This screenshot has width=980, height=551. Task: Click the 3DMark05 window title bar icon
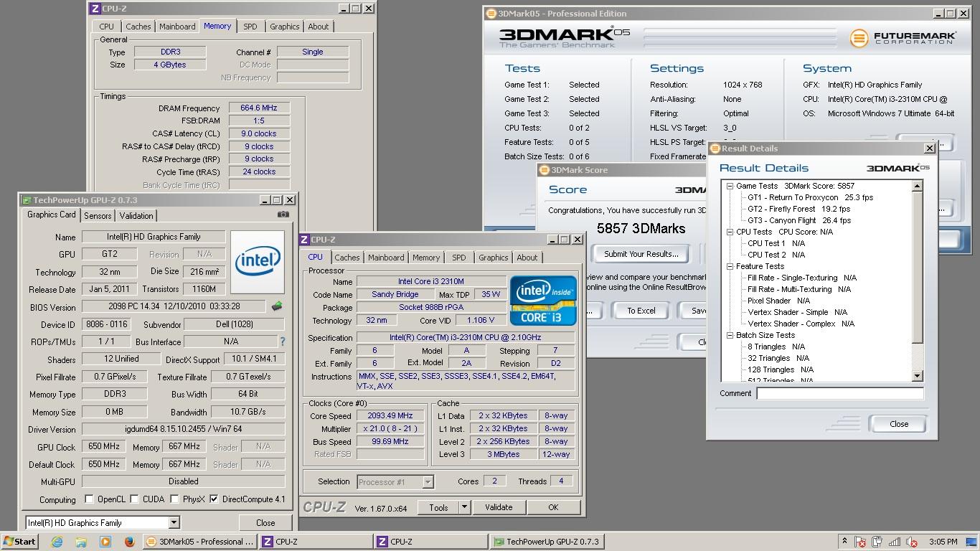coord(491,14)
